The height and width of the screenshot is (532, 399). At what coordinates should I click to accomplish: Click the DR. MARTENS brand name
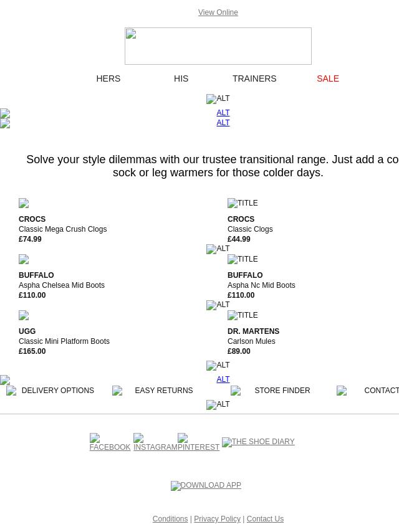pos(253,331)
